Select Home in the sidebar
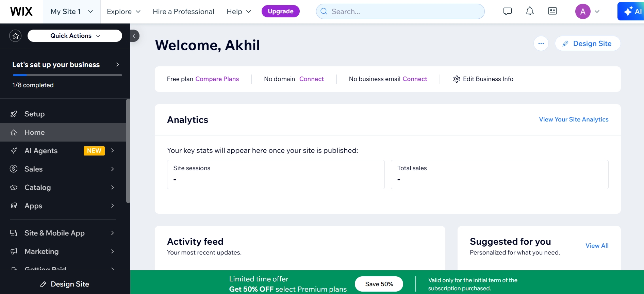The image size is (644, 294). [x=63, y=132]
